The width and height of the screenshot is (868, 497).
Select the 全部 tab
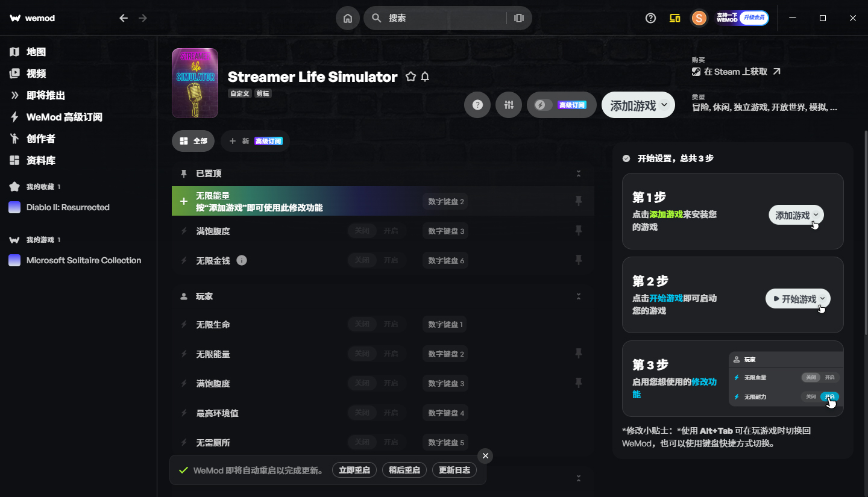point(193,141)
